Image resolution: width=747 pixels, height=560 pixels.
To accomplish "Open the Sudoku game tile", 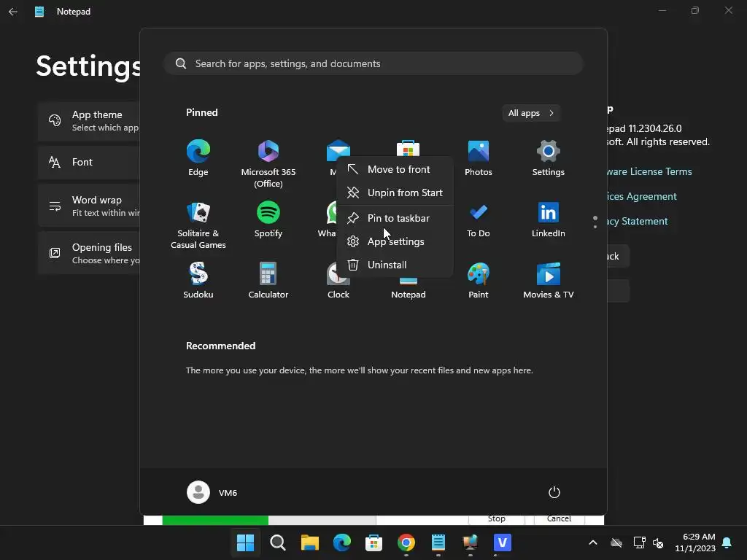I will pyautogui.click(x=198, y=281).
